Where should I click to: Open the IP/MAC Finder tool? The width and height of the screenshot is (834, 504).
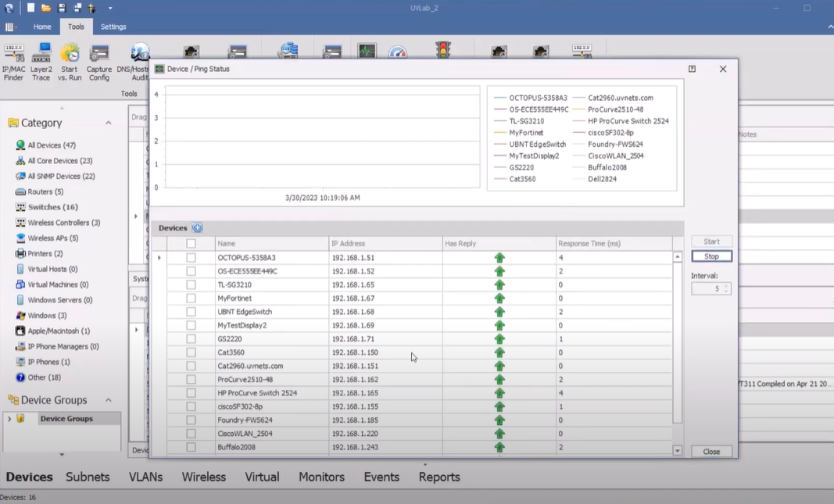point(14,63)
